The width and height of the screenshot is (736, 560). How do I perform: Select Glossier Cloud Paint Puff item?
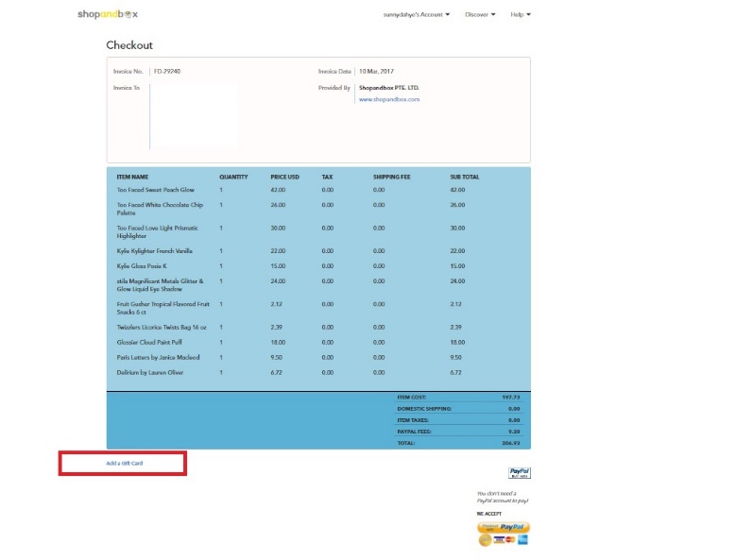coord(149,343)
